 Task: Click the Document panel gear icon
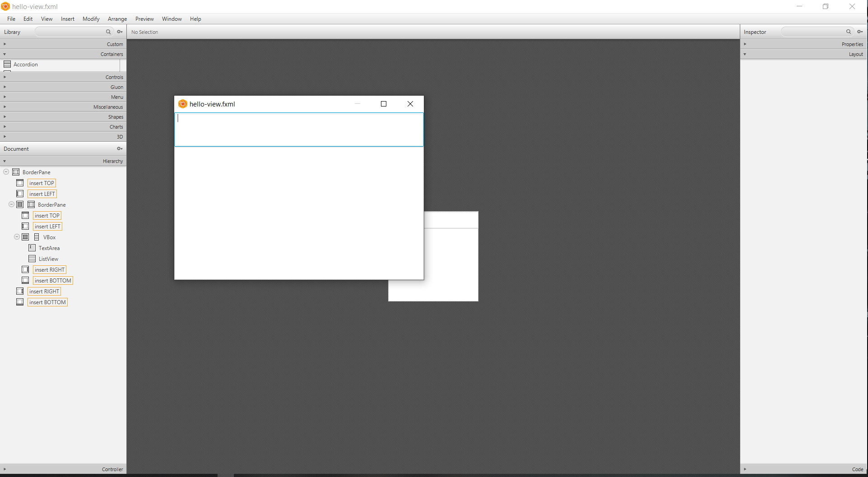pyautogui.click(x=119, y=148)
